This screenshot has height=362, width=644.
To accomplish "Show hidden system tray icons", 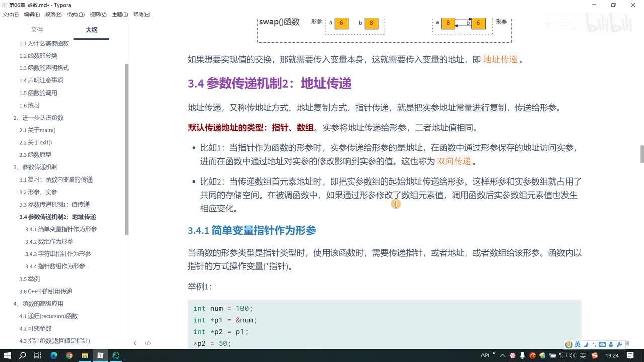I will tap(502, 356).
